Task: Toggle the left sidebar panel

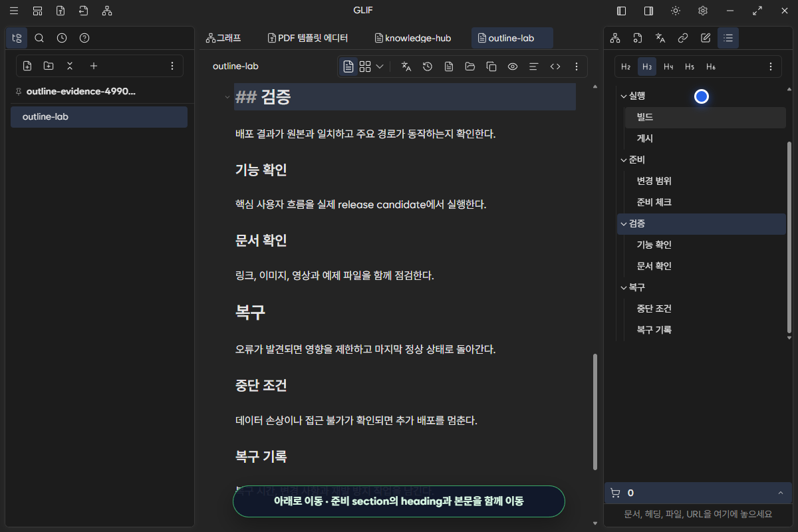Action: point(621,11)
